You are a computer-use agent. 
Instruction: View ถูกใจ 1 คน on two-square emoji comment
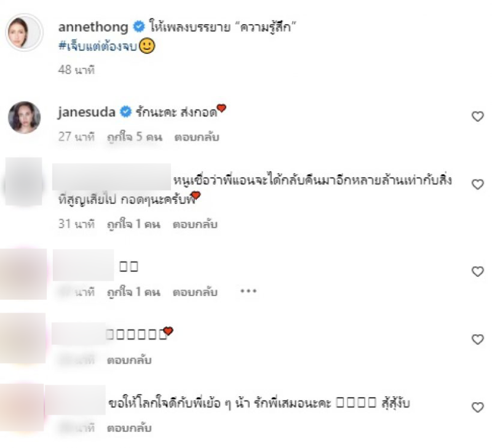[x=133, y=292]
